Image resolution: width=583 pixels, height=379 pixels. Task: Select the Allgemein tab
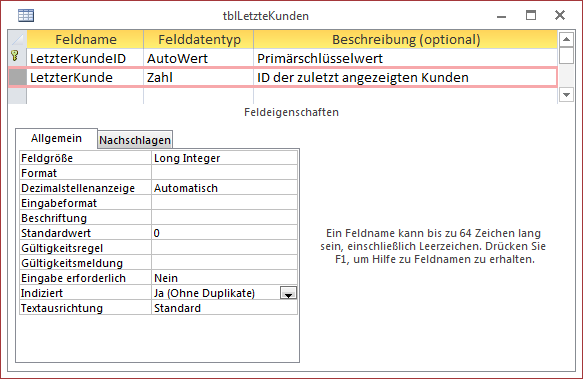(56, 138)
